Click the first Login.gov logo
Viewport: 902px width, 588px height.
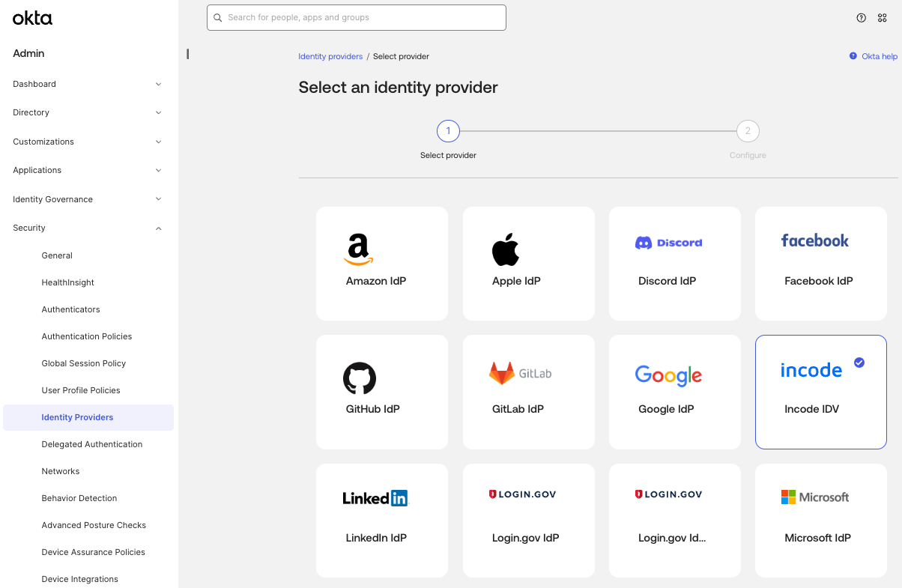click(522, 494)
